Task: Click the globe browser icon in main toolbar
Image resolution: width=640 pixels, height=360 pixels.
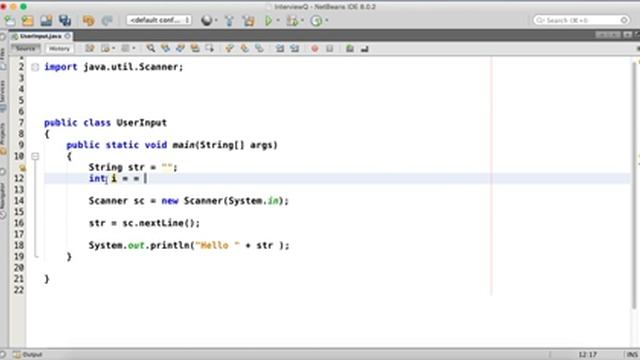Action: [x=207, y=20]
